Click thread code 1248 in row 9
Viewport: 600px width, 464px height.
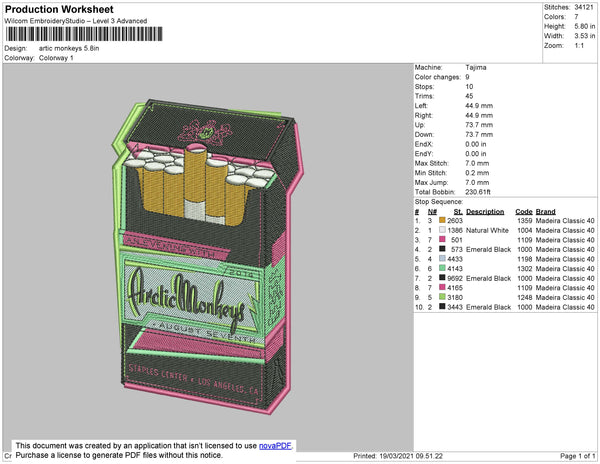525,297
